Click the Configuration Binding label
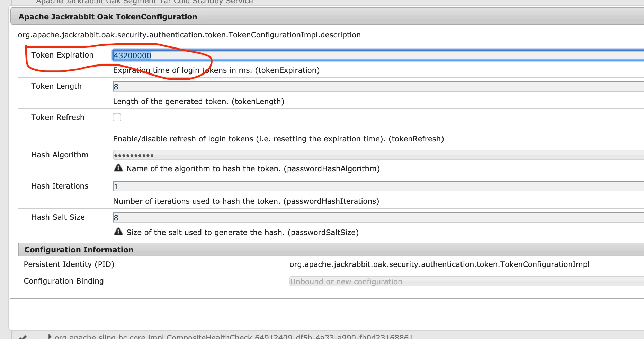644x339 pixels. (64, 281)
